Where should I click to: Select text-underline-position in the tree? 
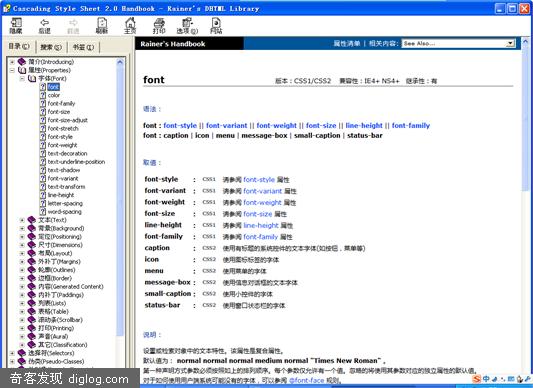pos(76,162)
